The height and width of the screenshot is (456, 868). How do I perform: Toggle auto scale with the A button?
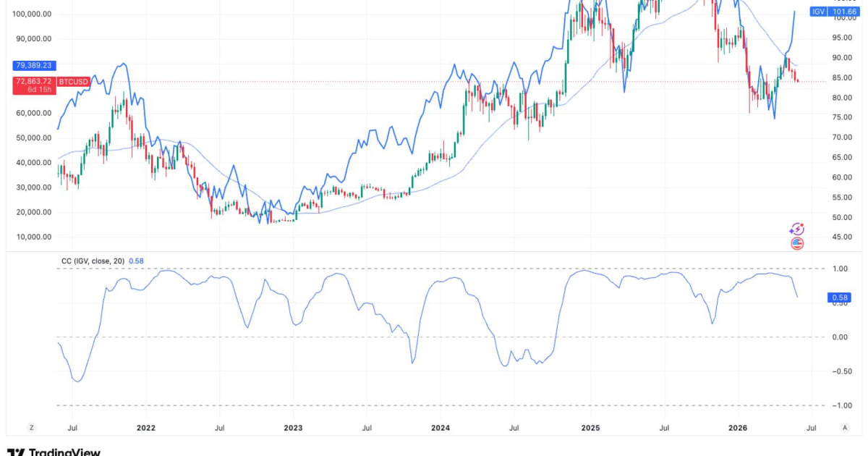pyautogui.click(x=845, y=428)
